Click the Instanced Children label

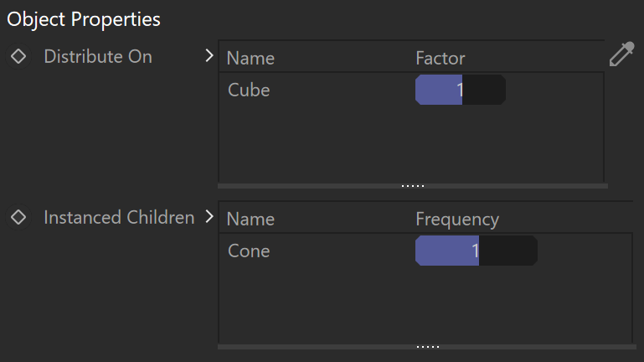(x=119, y=217)
